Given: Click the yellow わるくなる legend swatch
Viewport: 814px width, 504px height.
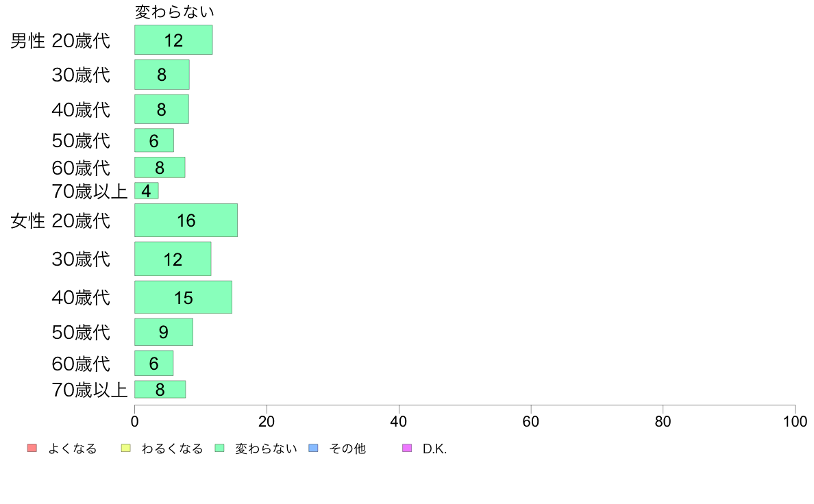Looking at the screenshot, I should 125,448.
